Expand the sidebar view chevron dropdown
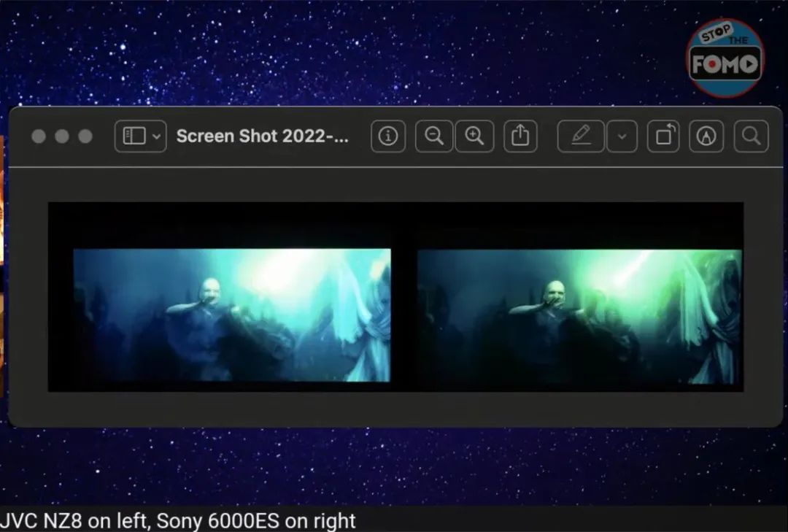 point(156,136)
